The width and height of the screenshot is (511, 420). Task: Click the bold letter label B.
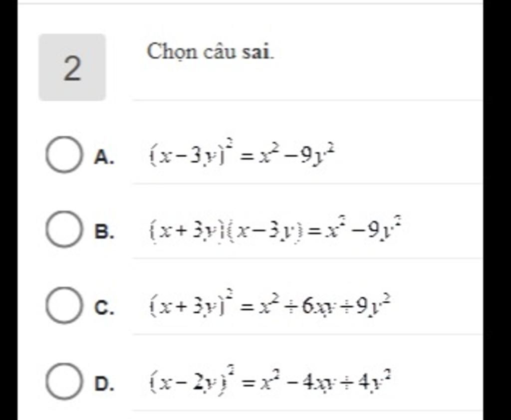[x=103, y=232]
